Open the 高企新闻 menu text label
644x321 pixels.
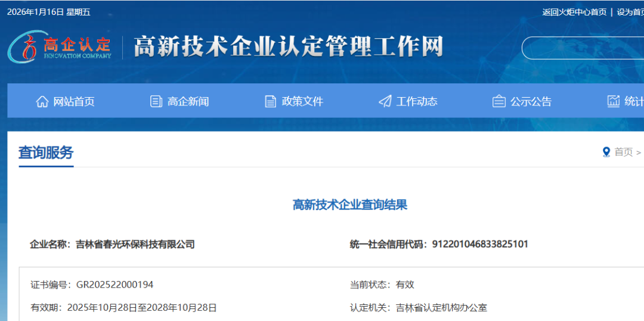pyautogui.click(x=188, y=102)
